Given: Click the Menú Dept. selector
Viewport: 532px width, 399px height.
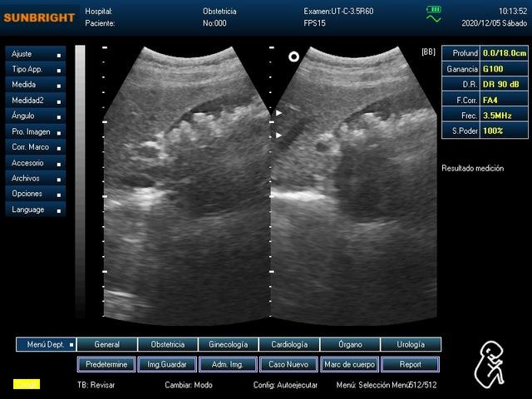Looking at the screenshot, I should [47, 344].
